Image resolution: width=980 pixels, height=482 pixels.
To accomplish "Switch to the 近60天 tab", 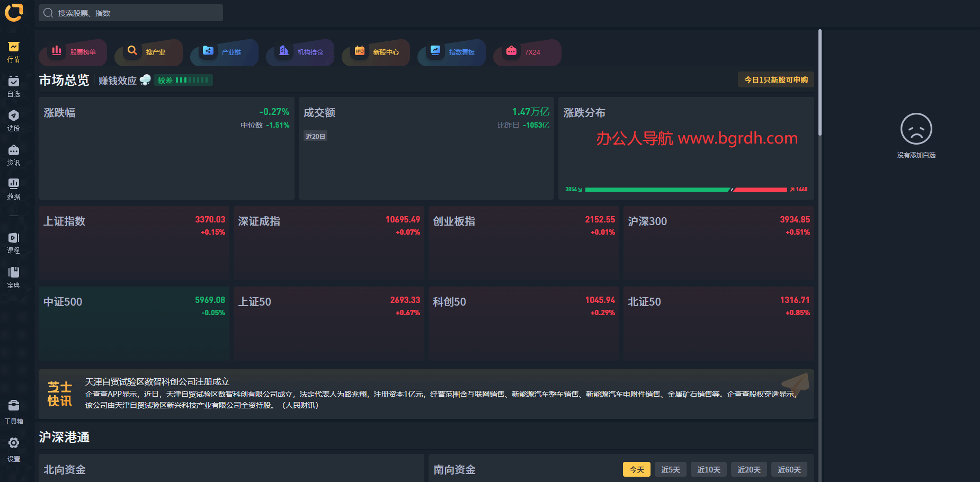I will pyautogui.click(x=789, y=469).
